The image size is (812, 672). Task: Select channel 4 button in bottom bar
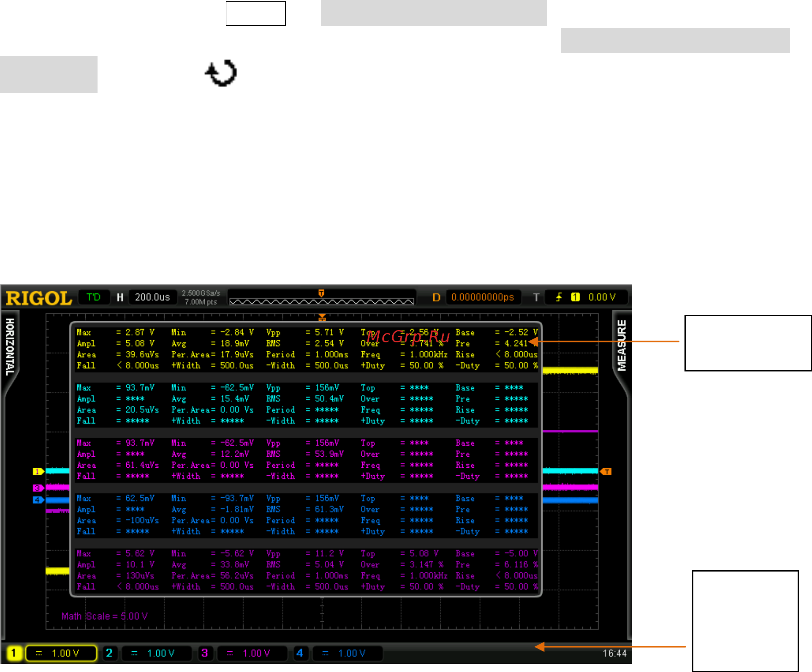300,653
